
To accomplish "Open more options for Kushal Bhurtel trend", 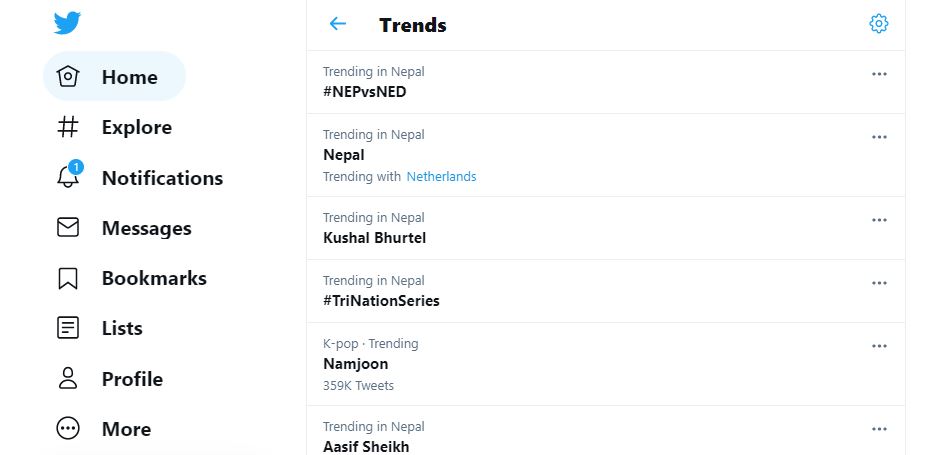I will click(879, 220).
